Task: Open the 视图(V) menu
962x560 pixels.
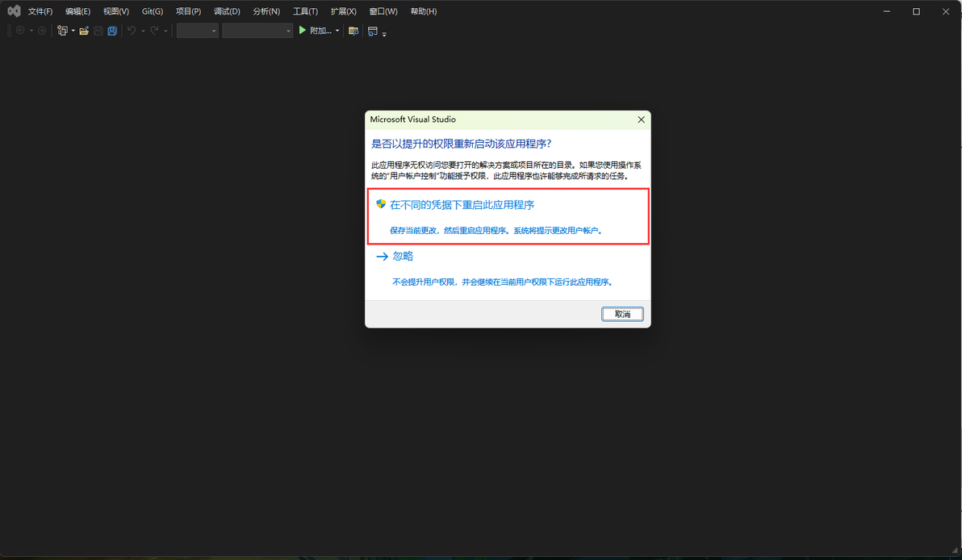Action: coord(116,11)
